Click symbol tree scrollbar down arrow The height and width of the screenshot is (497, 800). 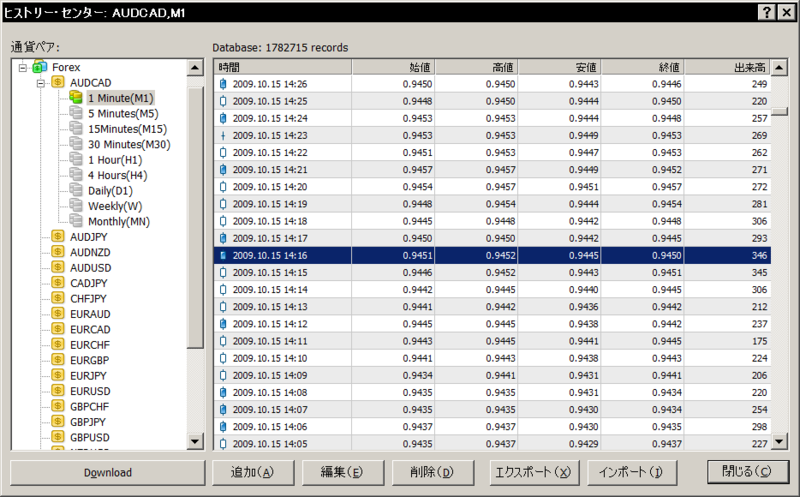[195, 441]
